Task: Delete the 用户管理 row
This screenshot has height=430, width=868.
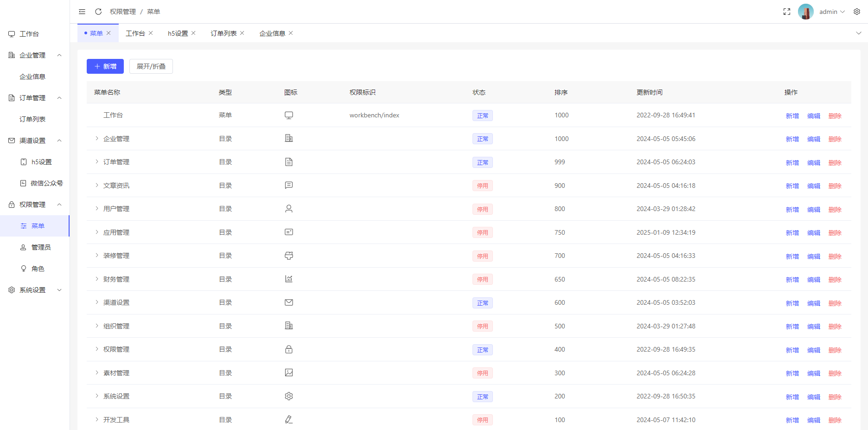Action: click(835, 210)
